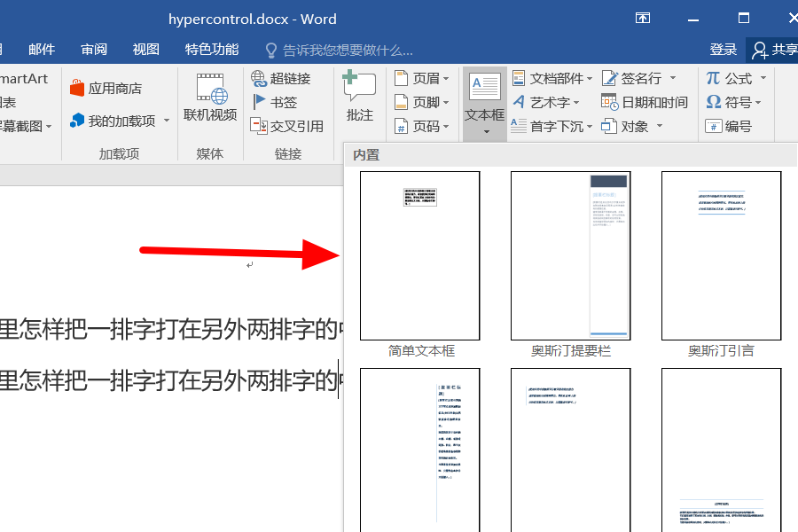
Task: Click 登录 to sign in
Action: tap(724, 50)
